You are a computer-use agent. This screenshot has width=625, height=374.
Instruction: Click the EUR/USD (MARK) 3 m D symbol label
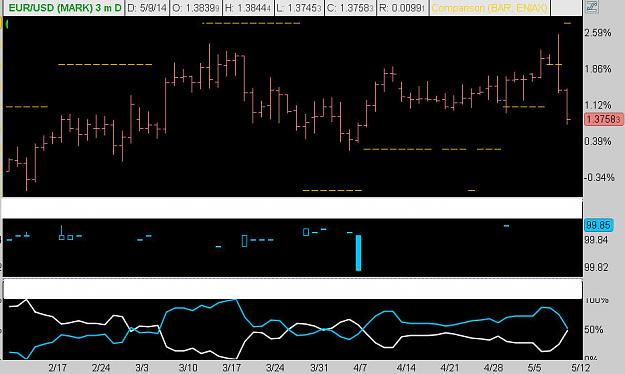[65, 8]
